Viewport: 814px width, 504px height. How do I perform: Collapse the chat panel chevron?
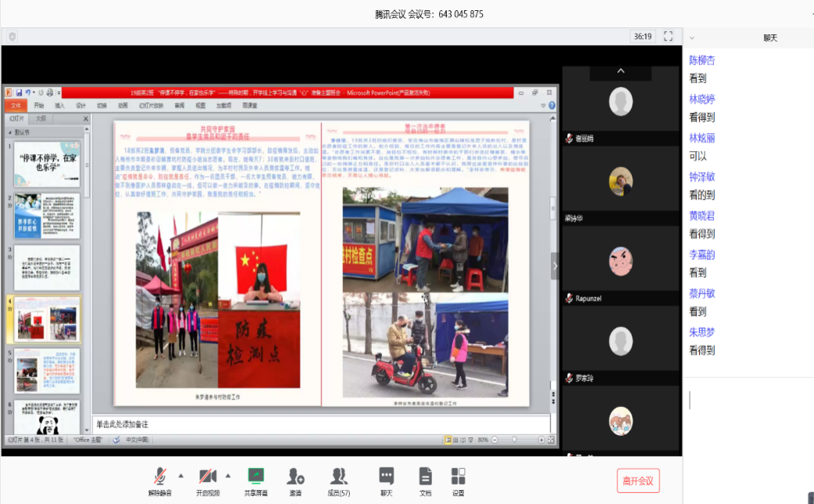click(693, 37)
